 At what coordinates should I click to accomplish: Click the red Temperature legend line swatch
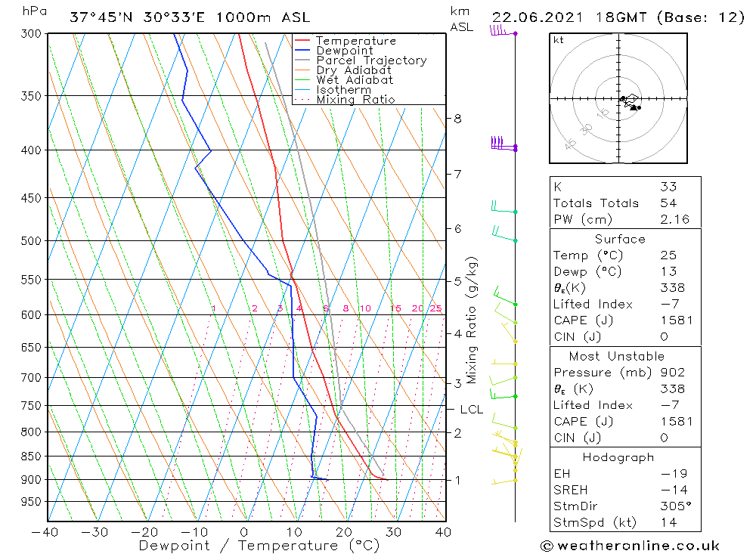[x=302, y=41]
